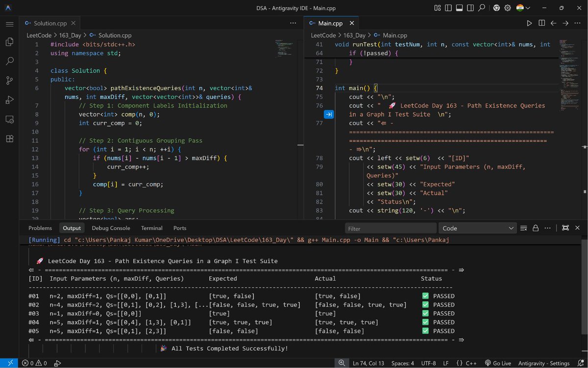Click 163_Day breadcrumb above Solution.cpp
The width and height of the screenshot is (588, 368).
pos(70,35)
